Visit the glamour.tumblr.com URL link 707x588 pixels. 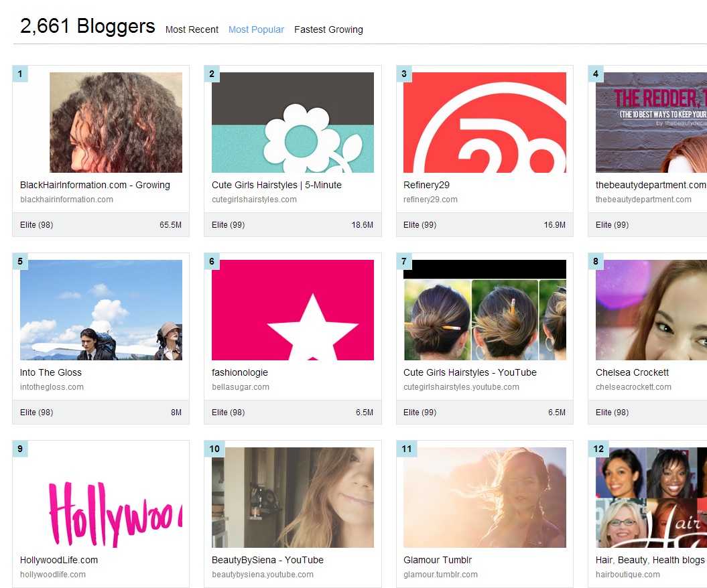coord(440,575)
